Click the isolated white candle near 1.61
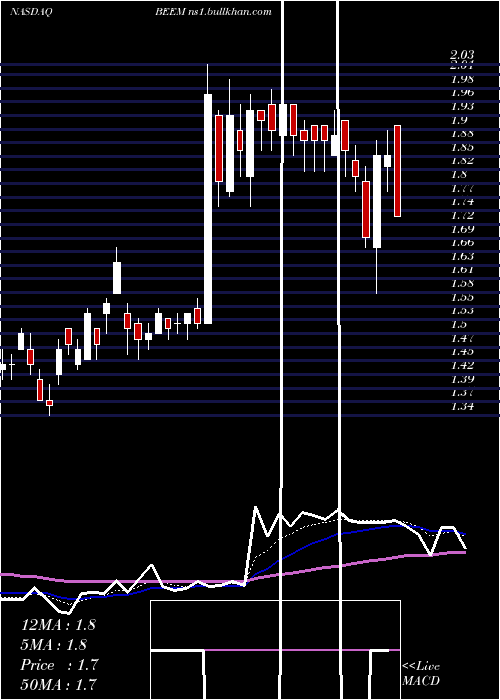 point(117,278)
